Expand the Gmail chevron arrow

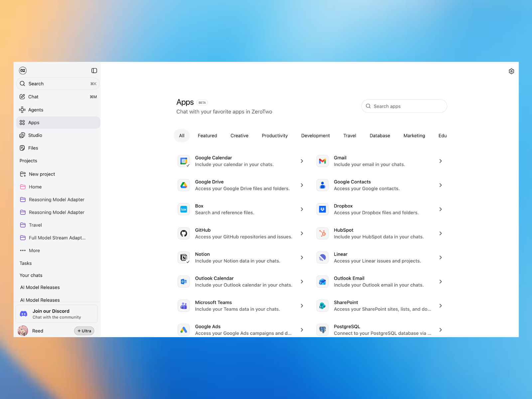441,161
